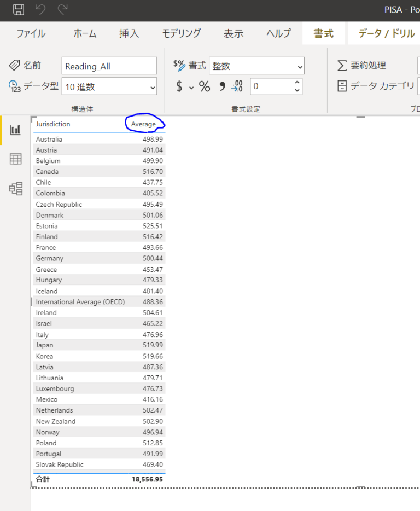Apply thousands separator comma format
420x511 pixels.
pyautogui.click(x=222, y=86)
